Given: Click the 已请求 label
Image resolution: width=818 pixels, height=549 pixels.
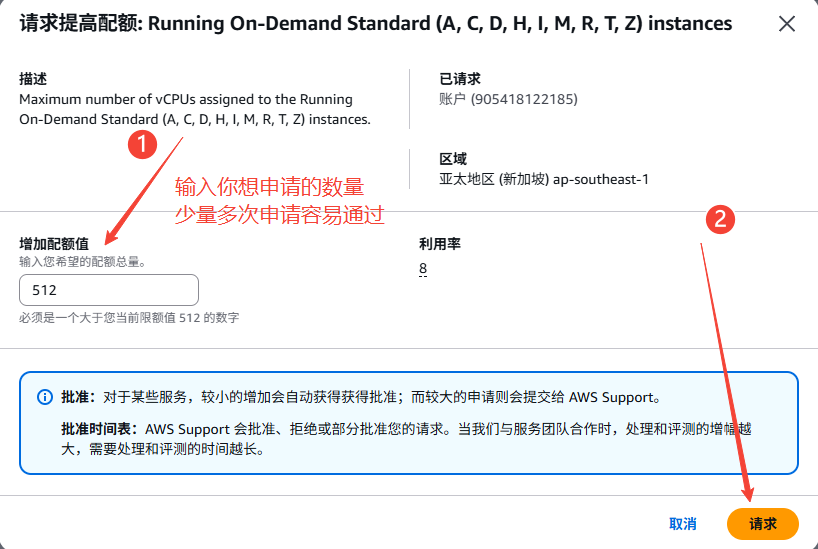Looking at the screenshot, I should (x=459, y=79).
